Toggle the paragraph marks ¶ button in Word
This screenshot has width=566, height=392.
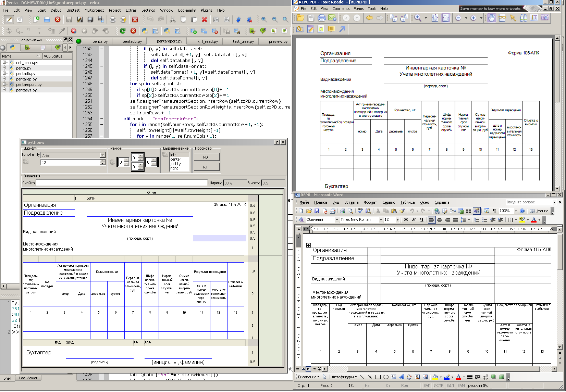click(494, 211)
